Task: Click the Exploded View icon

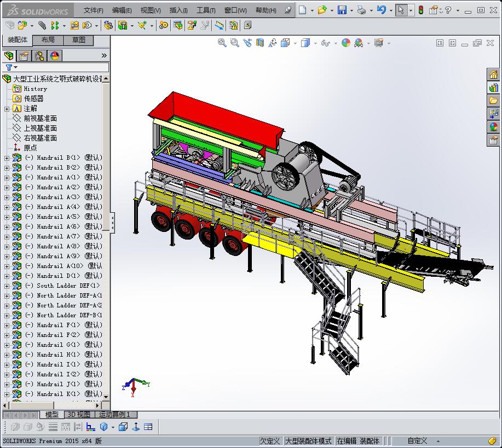Action: click(192, 25)
